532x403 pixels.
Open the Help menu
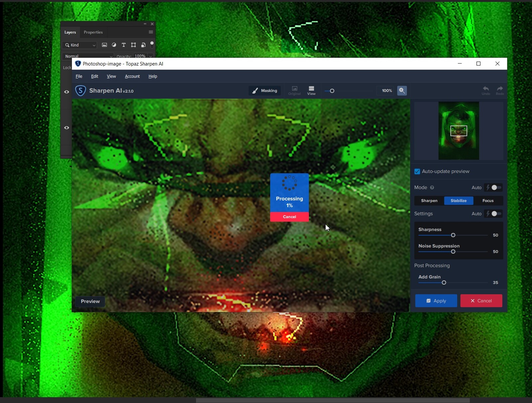pyautogui.click(x=153, y=76)
